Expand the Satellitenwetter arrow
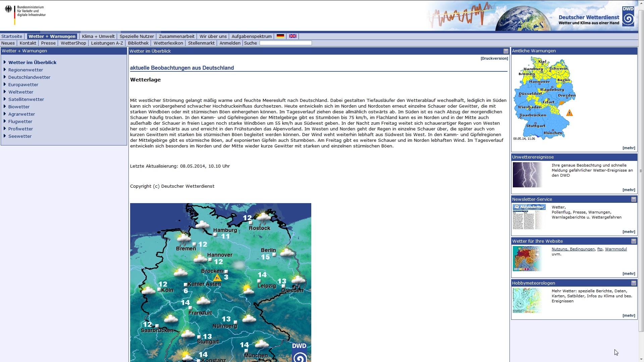The height and width of the screenshot is (362, 644). (5, 99)
